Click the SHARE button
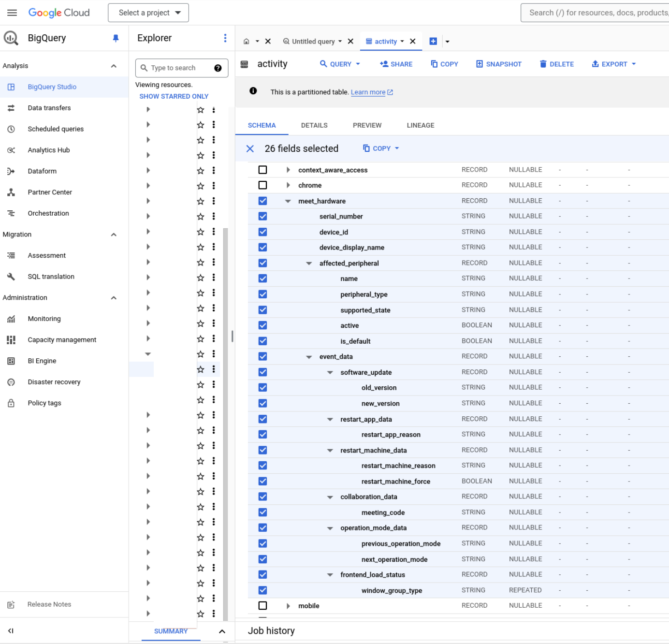The width and height of the screenshot is (669, 644). tap(396, 64)
